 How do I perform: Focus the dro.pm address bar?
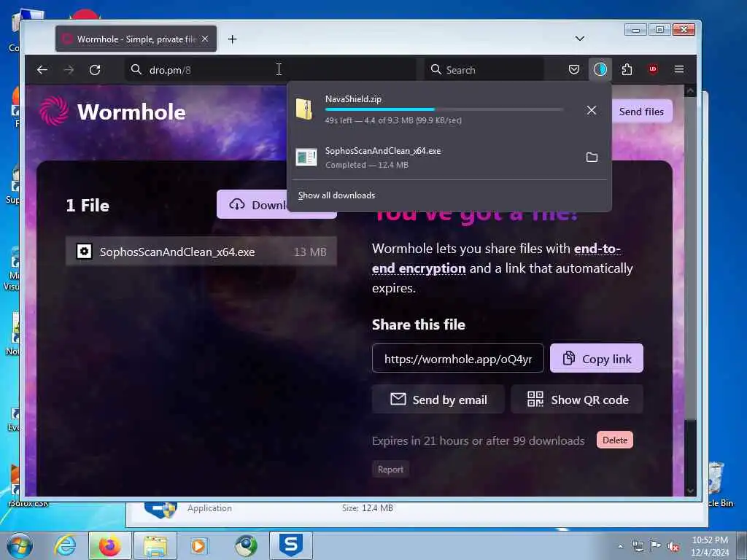click(x=271, y=70)
